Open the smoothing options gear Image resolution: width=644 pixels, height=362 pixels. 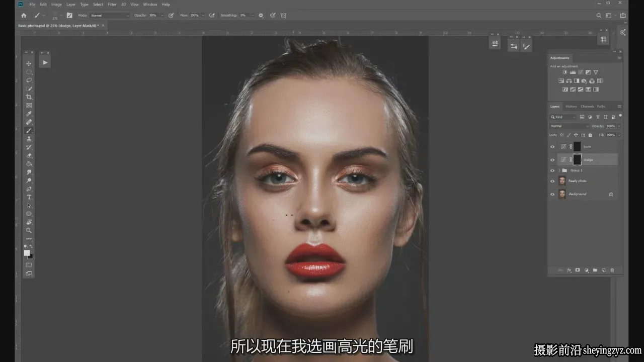pos(261,16)
